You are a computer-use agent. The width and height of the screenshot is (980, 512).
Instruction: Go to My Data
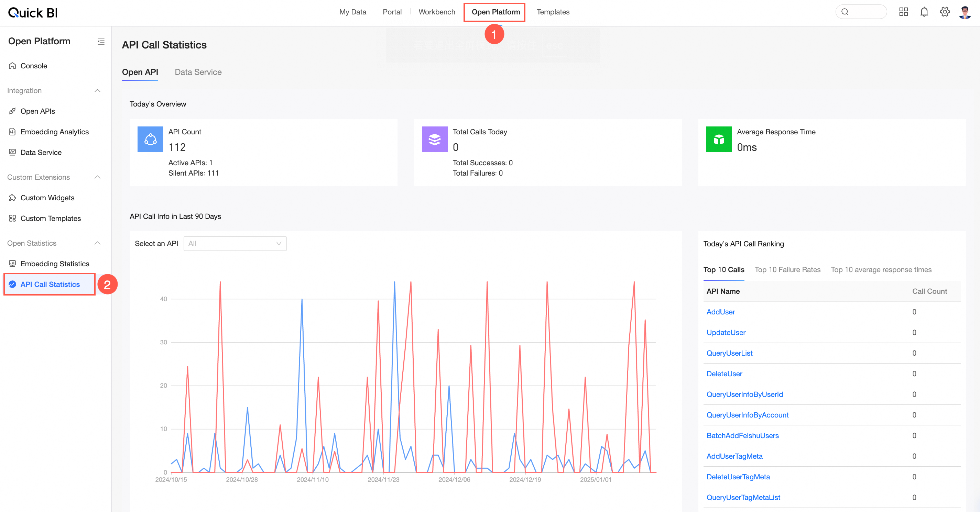pyautogui.click(x=353, y=12)
